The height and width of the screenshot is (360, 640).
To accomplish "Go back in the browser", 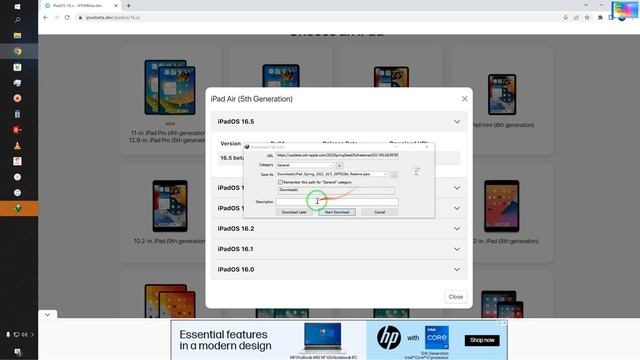I will [45, 18].
